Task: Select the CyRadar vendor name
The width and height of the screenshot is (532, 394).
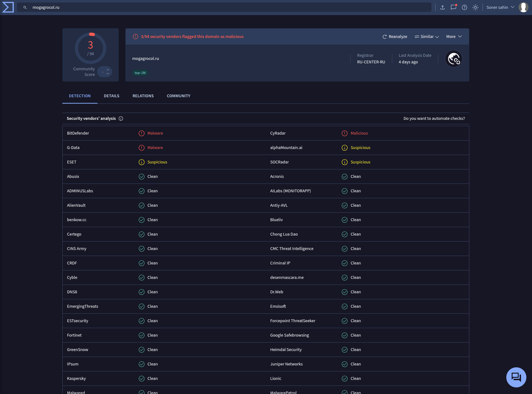Action: click(x=278, y=133)
